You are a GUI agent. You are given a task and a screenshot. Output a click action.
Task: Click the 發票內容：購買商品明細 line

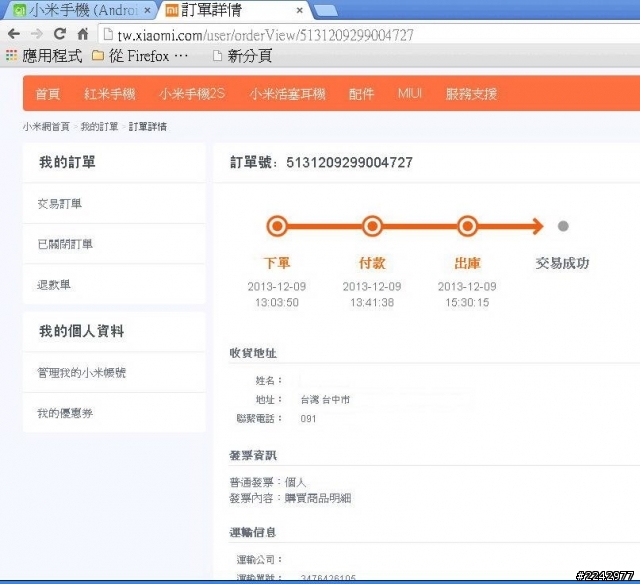click(291, 498)
